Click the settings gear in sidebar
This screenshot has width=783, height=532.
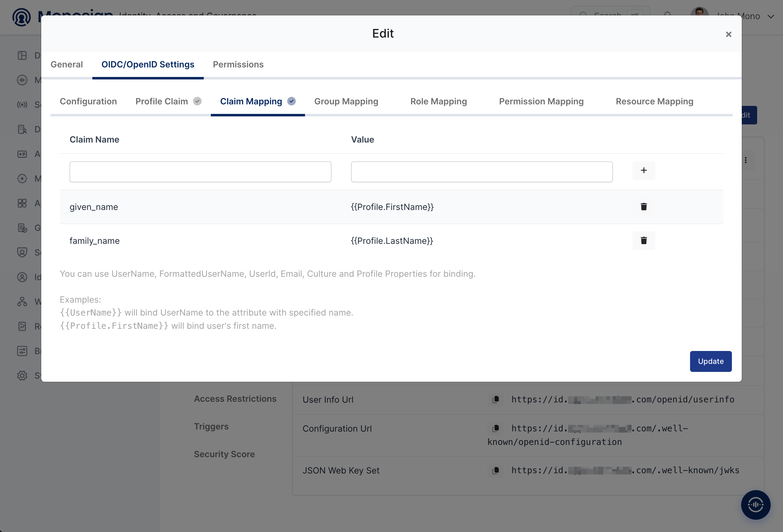coord(22,375)
